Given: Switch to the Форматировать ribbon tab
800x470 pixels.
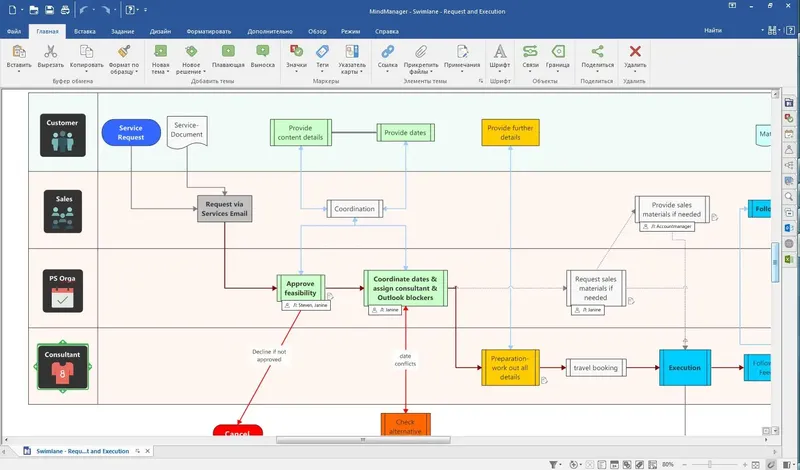Looking at the screenshot, I should coord(209,31).
